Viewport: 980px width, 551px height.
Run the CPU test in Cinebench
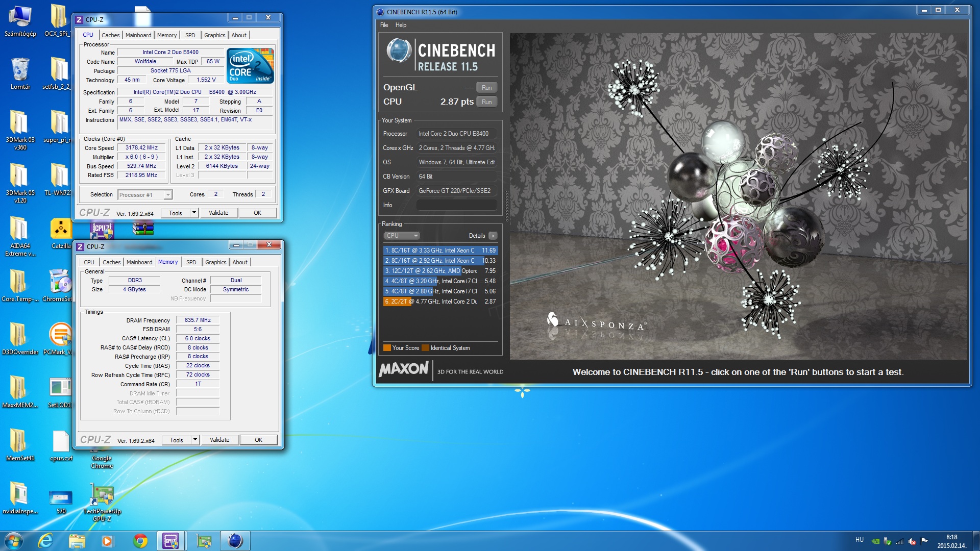pos(486,102)
